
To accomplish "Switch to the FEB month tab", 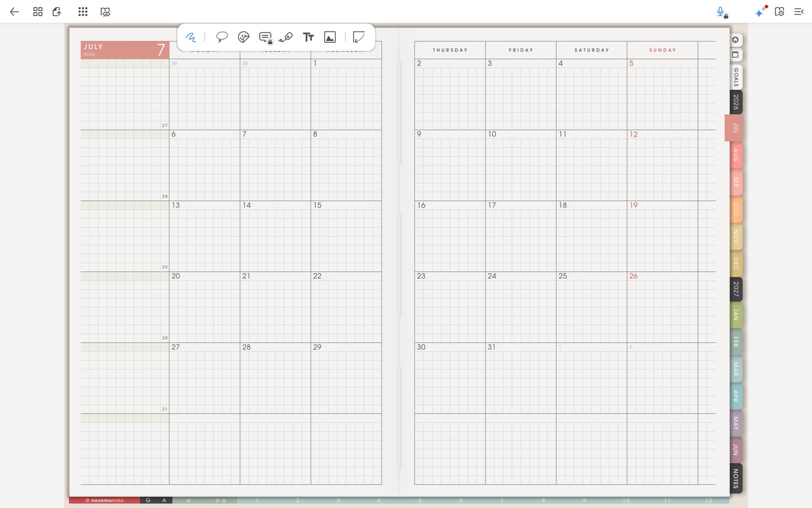I will (736, 342).
